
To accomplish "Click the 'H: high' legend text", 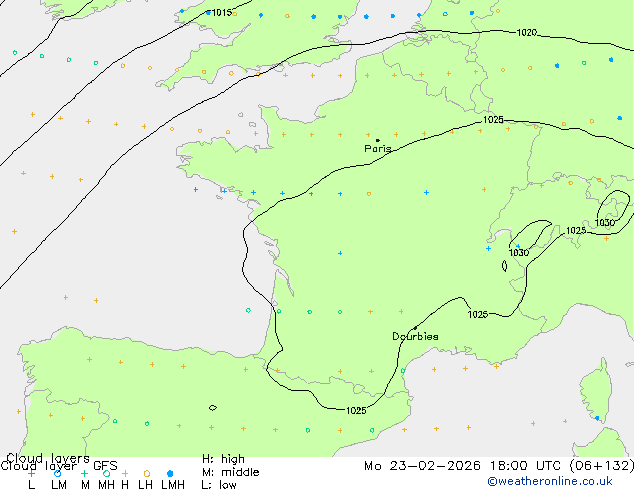I will click(223, 459).
